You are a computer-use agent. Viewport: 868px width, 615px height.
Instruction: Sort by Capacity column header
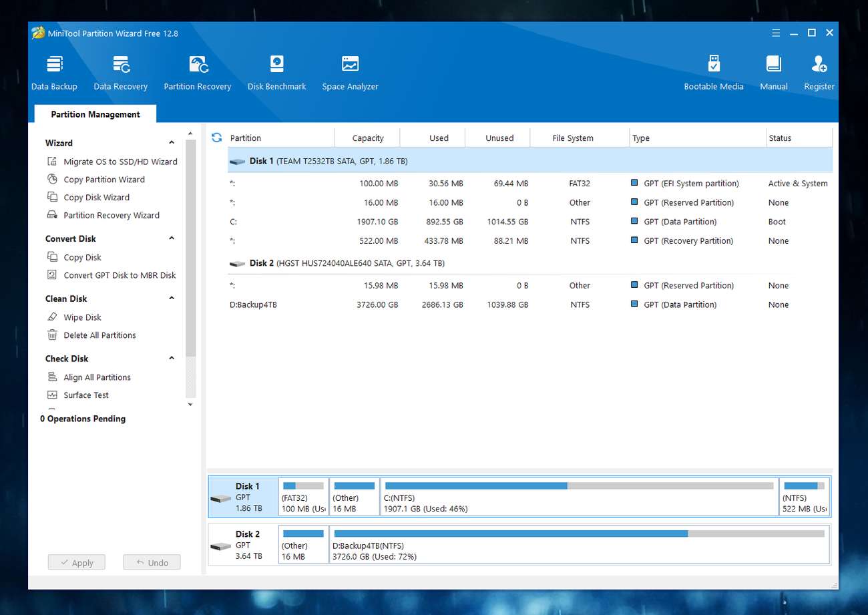click(367, 138)
